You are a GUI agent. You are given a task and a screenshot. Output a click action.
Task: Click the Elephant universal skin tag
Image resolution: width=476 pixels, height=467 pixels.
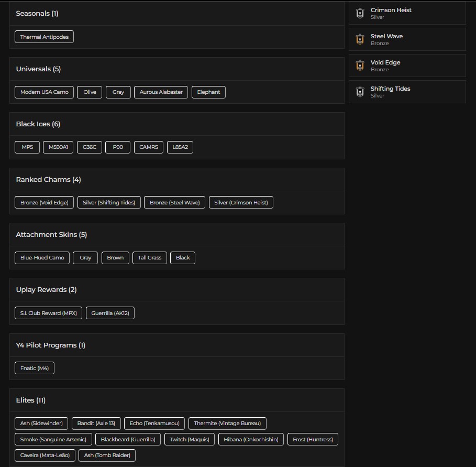point(208,92)
